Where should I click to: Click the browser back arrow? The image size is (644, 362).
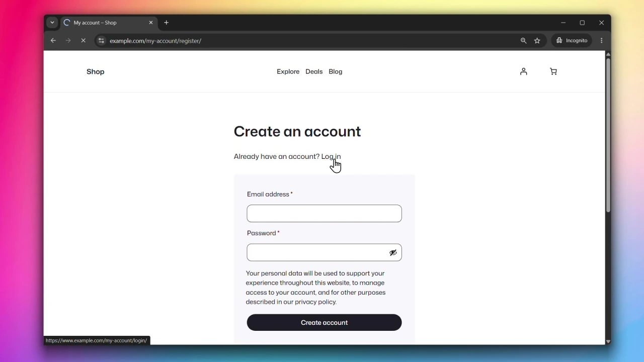[53, 41]
